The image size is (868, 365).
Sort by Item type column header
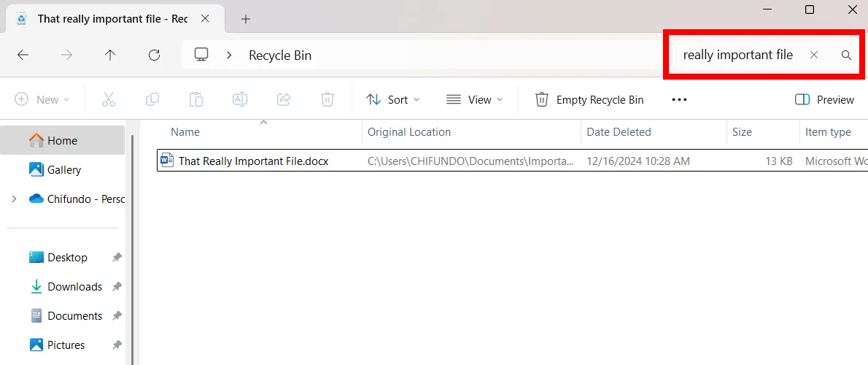click(x=828, y=132)
